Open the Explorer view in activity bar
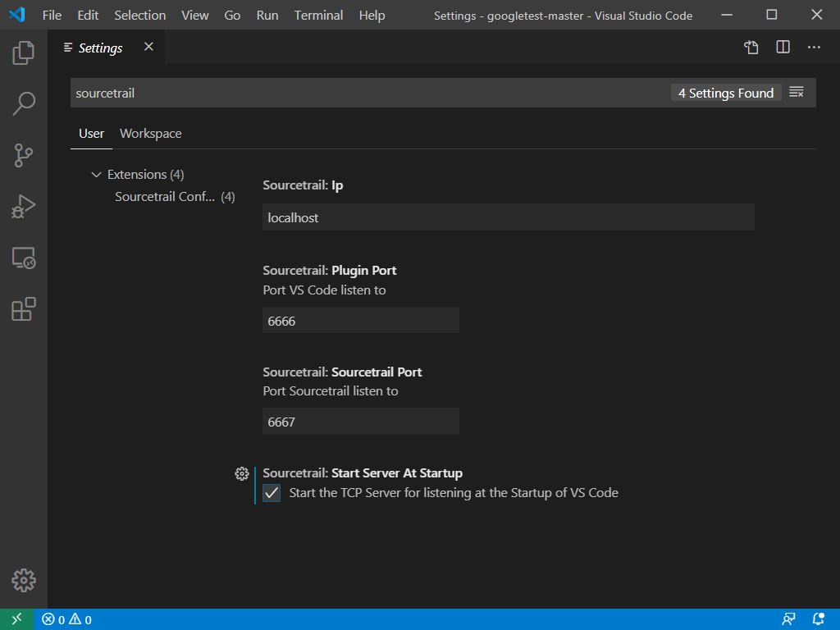This screenshot has width=840, height=630. [24, 52]
